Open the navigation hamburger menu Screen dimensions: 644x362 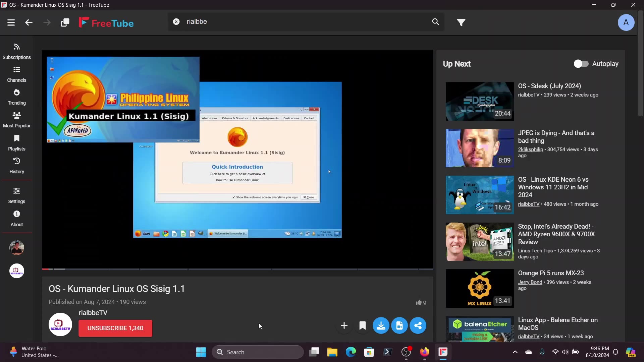[11, 22]
